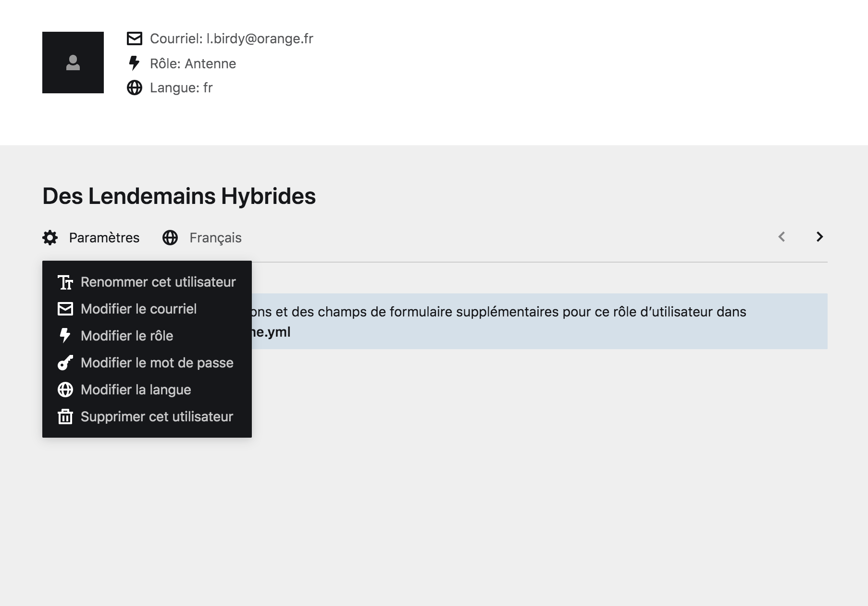
Task: Go to the previous user with left chevron
Action: [781, 237]
